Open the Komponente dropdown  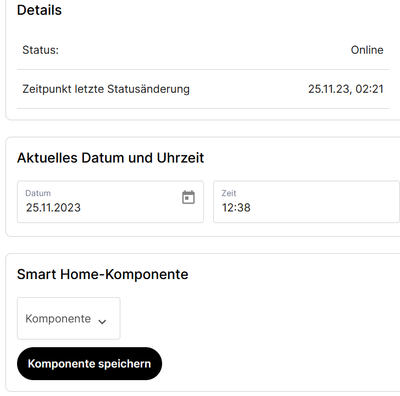click(x=69, y=318)
